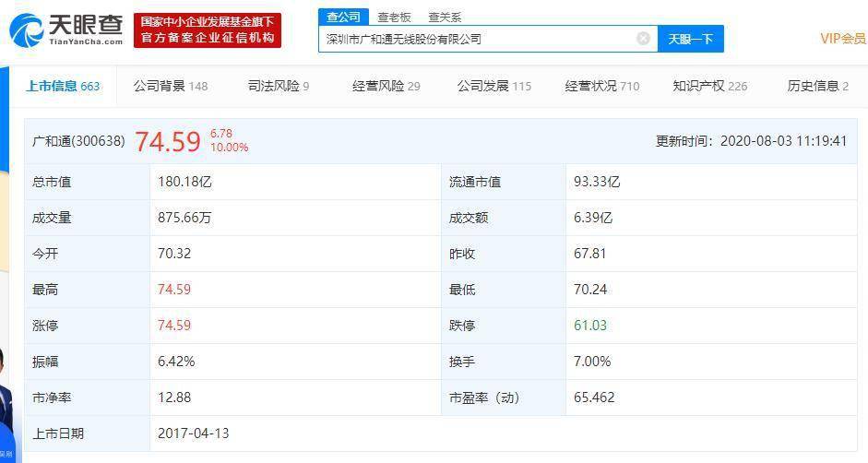Open the VIP会员 link

[x=843, y=38]
